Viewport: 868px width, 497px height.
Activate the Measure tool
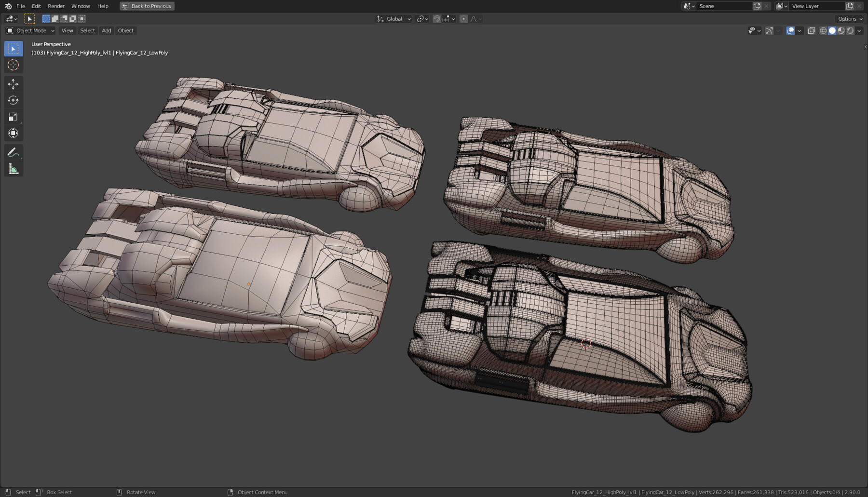click(x=14, y=168)
